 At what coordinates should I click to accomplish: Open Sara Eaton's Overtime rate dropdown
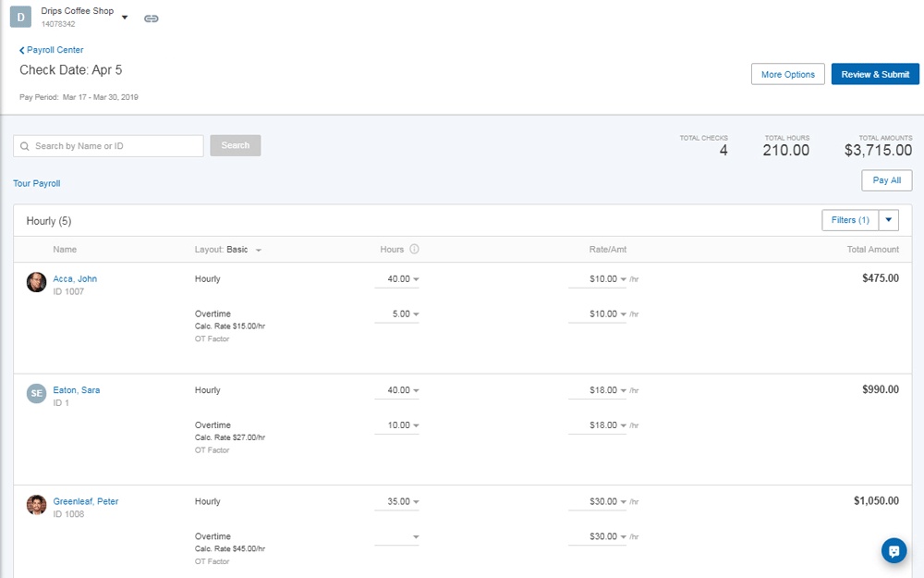pyautogui.click(x=624, y=425)
